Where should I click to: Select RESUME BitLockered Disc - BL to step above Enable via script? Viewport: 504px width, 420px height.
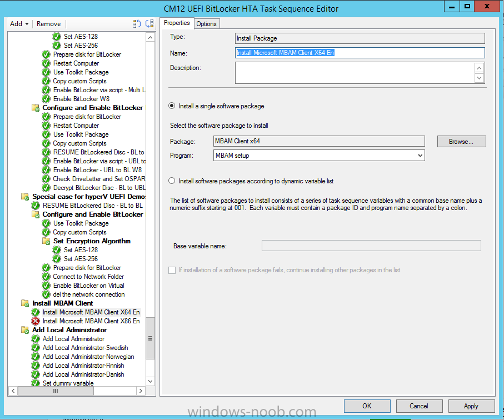point(99,152)
